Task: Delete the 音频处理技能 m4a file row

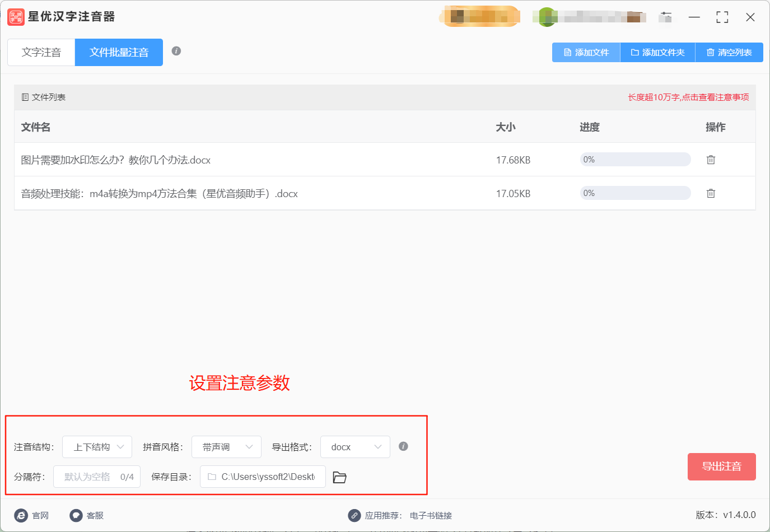Action: point(711,193)
